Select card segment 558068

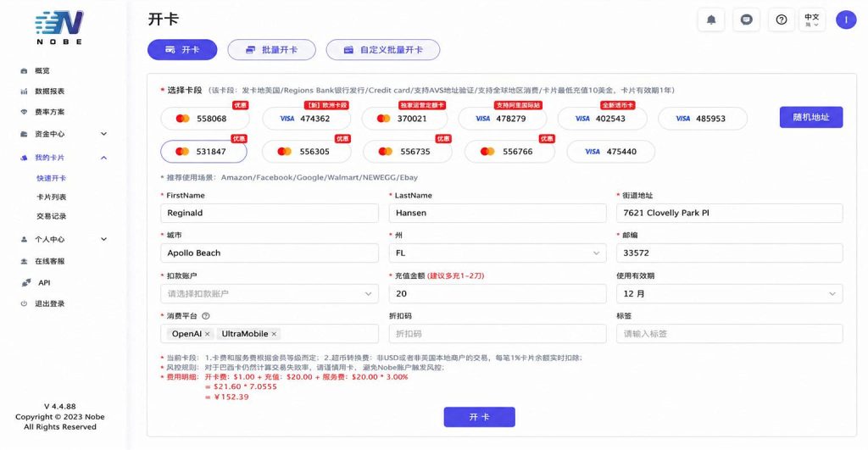205,119
